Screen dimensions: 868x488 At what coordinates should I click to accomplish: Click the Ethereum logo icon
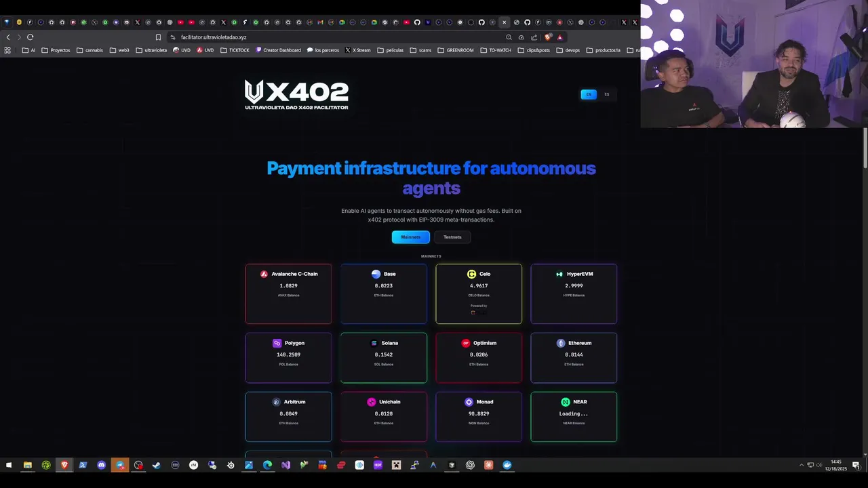point(560,343)
